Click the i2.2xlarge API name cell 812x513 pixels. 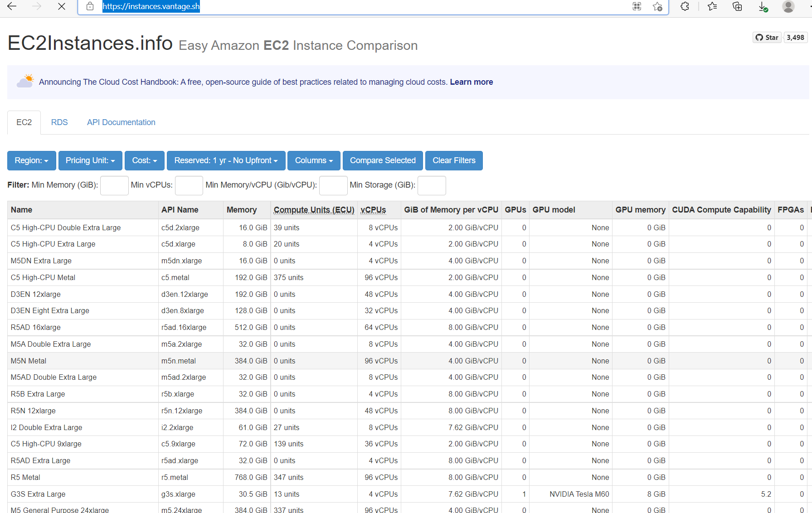tap(190, 427)
